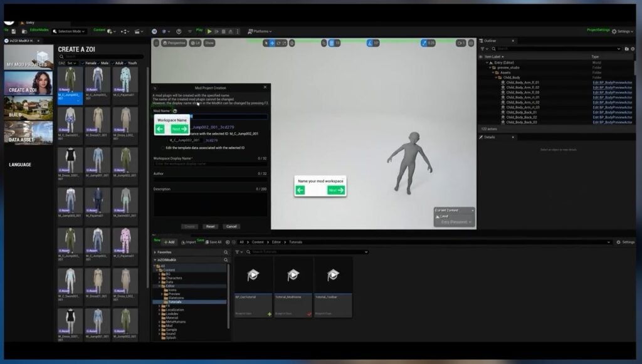Viewport: 642px width, 364px height.
Task: Open the Platforms dropdown menu
Action: click(259, 31)
